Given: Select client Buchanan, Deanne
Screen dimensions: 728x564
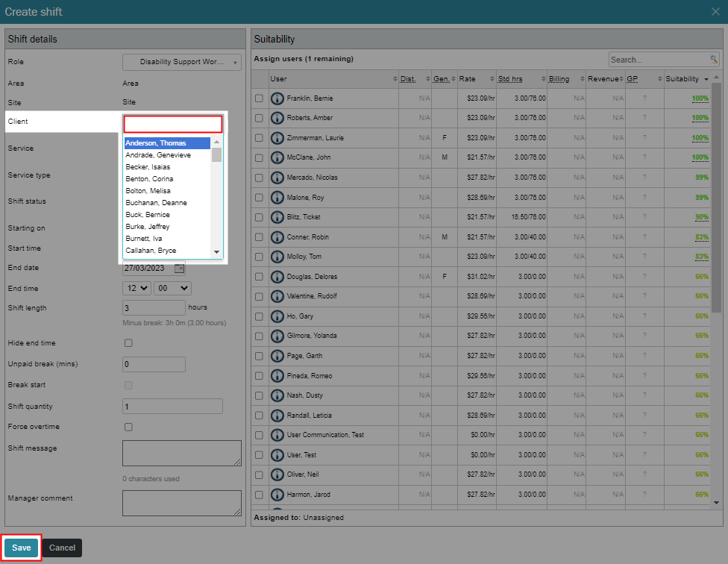Looking at the screenshot, I should click(167, 203).
